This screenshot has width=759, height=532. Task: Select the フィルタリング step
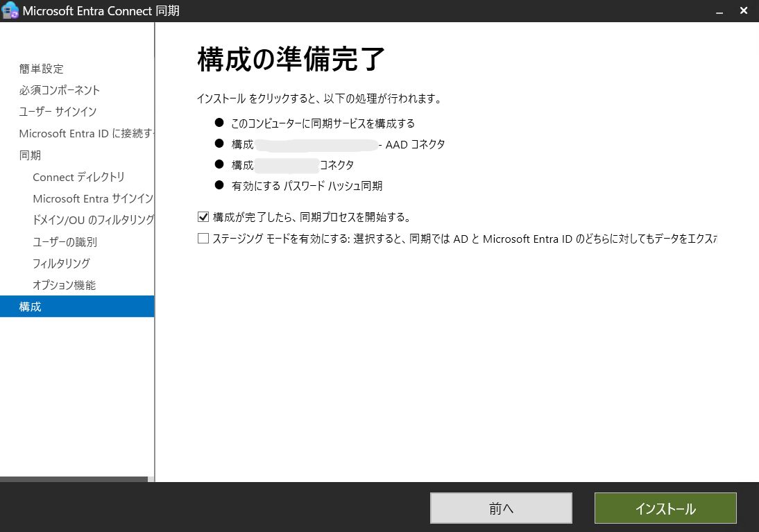(62, 263)
